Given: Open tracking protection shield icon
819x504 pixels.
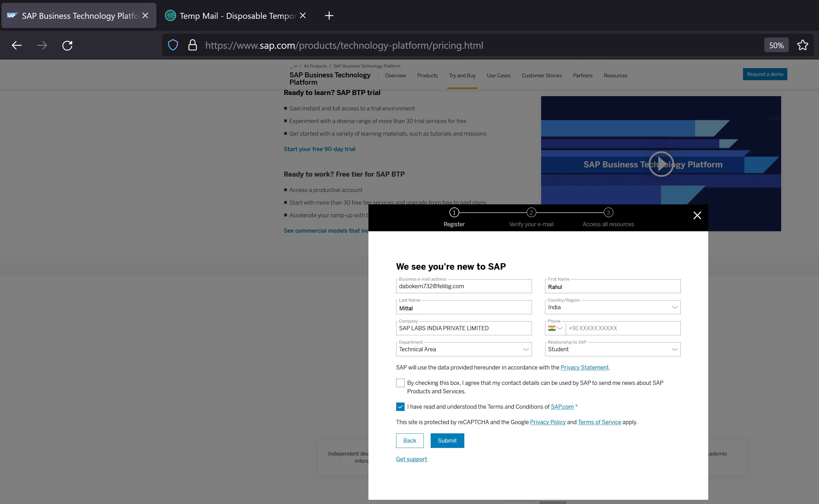Looking at the screenshot, I should click(x=173, y=45).
